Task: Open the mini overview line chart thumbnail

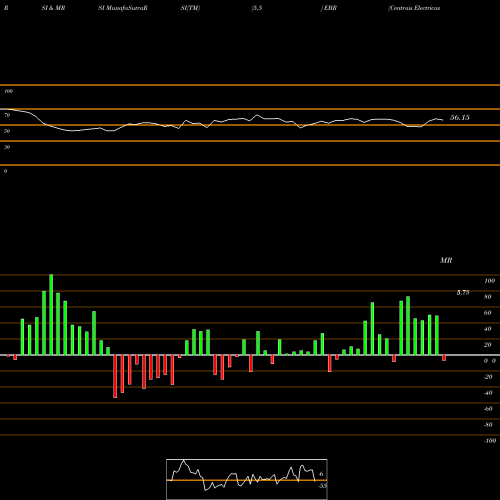Action: click(247, 479)
